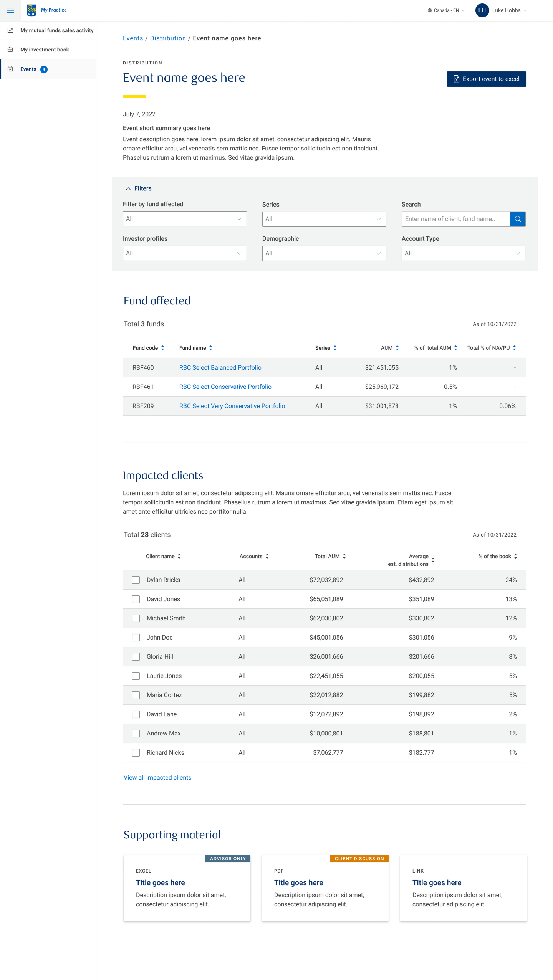The image size is (553, 980).
Task: Sort by Average est. distributions
Action: [x=433, y=560]
